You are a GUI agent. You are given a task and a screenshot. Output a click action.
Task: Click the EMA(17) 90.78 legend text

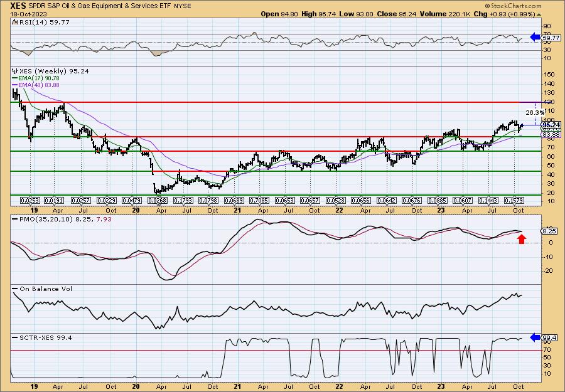(38, 78)
